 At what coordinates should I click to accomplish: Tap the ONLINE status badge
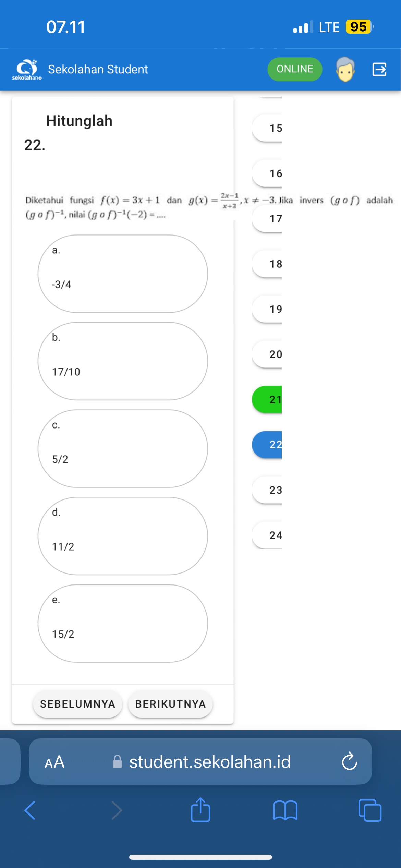click(x=295, y=69)
